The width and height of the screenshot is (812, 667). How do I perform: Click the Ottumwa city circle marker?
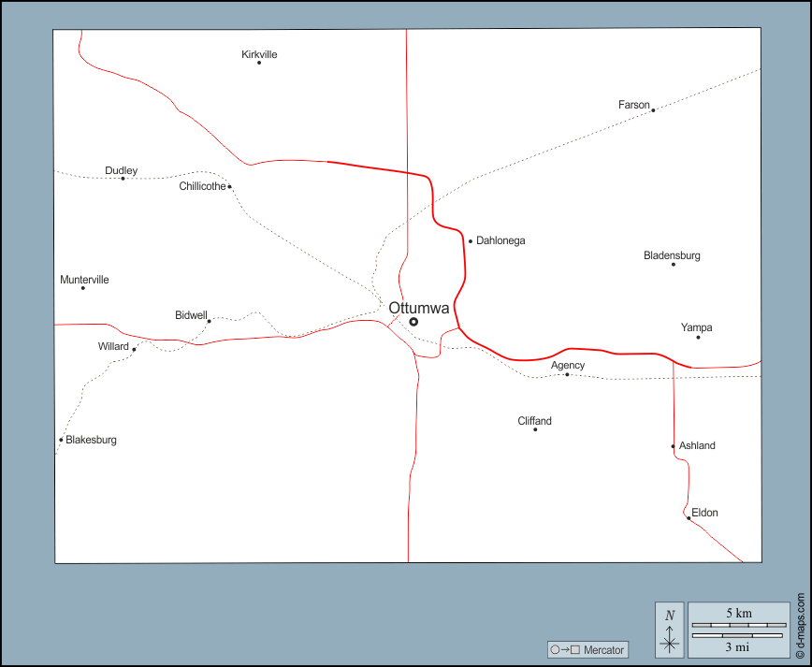[x=413, y=322]
